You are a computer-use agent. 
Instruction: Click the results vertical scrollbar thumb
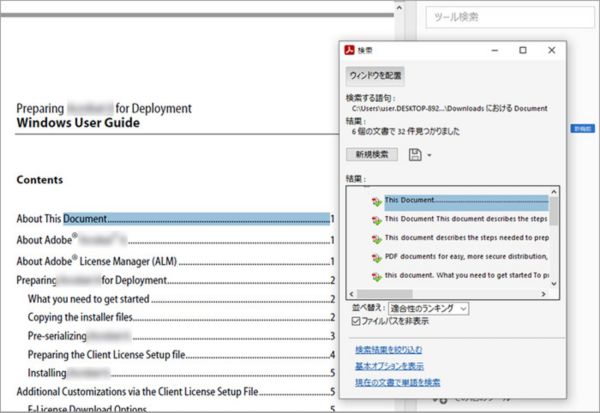pyautogui.click(x=554, y=211)
